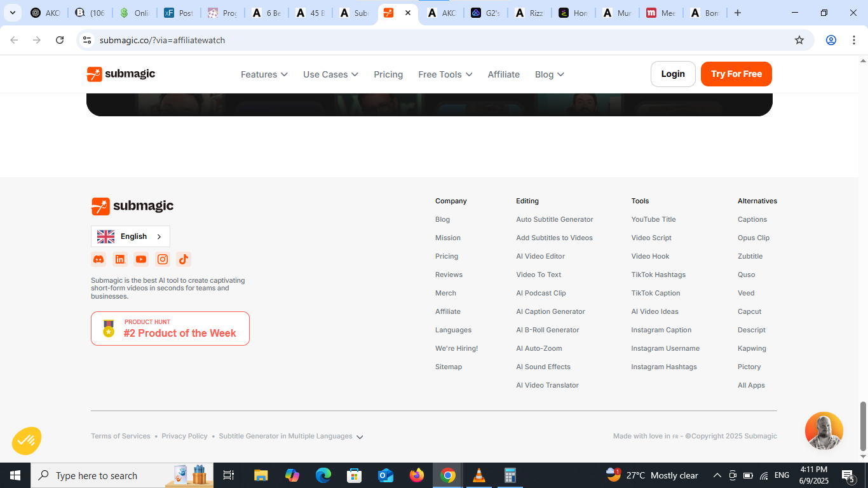Switch to the Rizz browser tab

tap(529, 13)
